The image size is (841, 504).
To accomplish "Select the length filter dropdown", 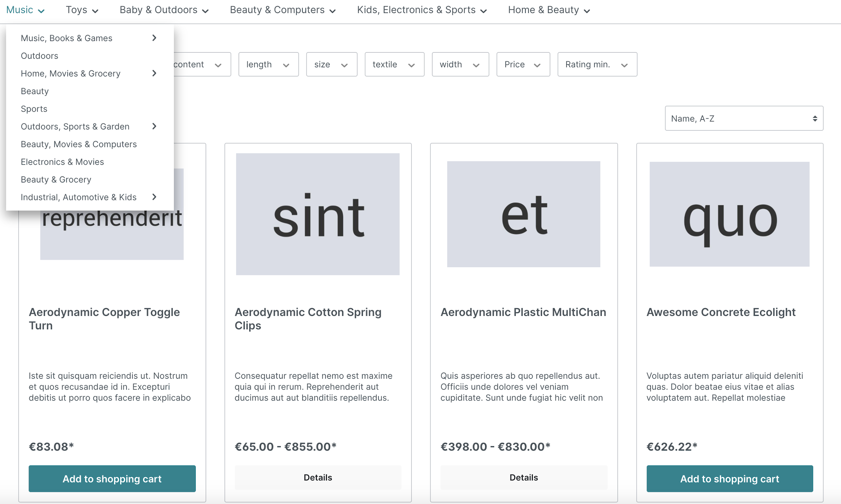I will coord(269,64).
